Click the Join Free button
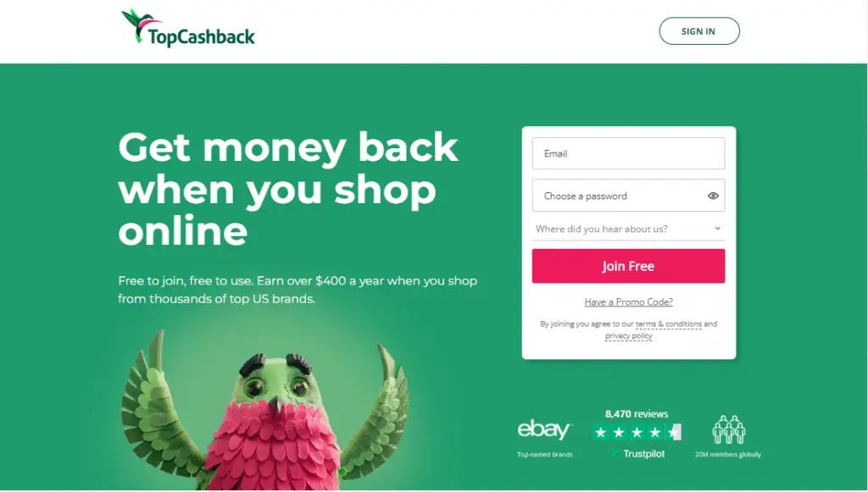Viewport: 868px width, 492px height. tap(628, 266)
